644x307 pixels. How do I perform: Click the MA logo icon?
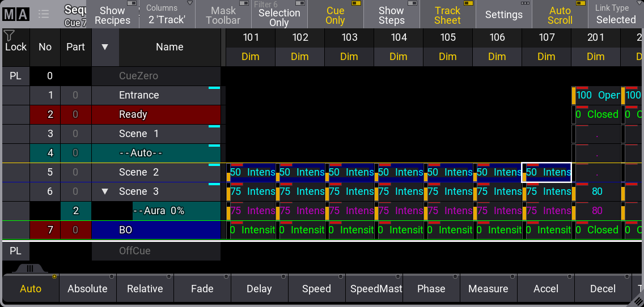tap(15, 14)
